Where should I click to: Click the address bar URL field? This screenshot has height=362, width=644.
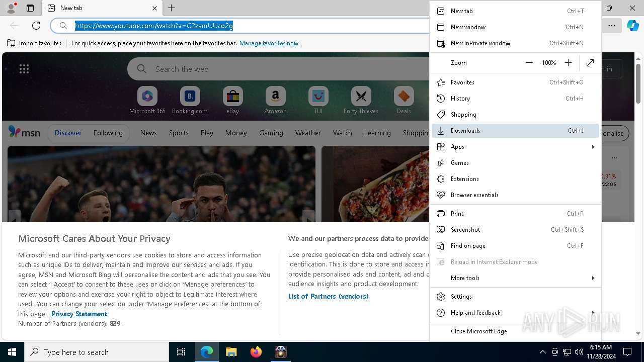coord(240,26)
